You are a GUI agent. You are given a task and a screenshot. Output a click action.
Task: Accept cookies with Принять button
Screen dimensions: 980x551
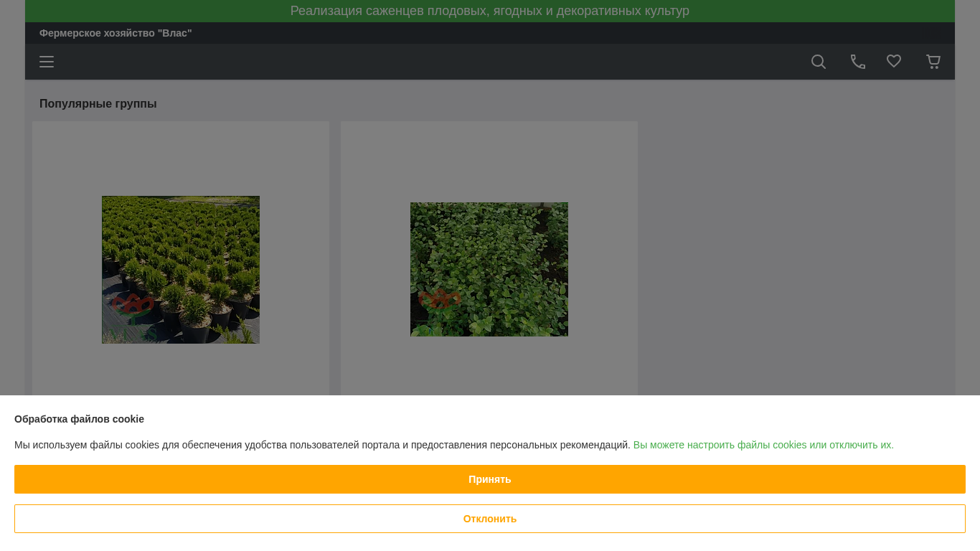(490, 479)
